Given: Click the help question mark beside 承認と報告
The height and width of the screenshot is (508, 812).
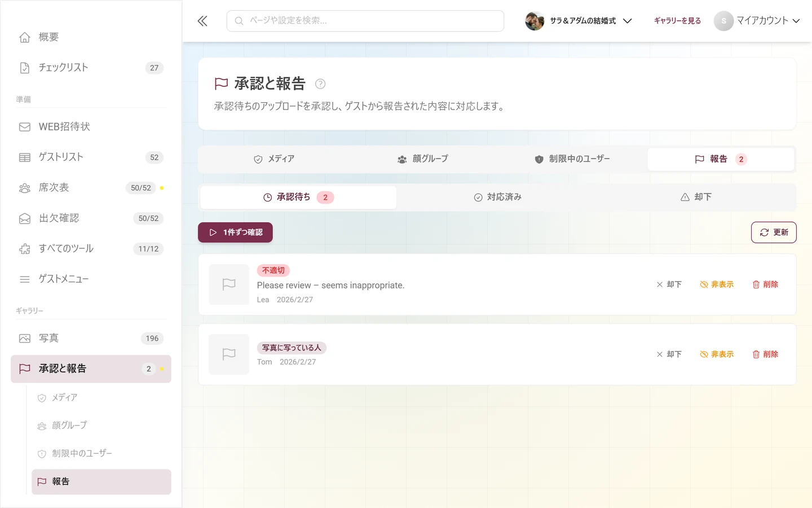Looking at the screenshot, I should pyautogui.click(x=320, y=84).
